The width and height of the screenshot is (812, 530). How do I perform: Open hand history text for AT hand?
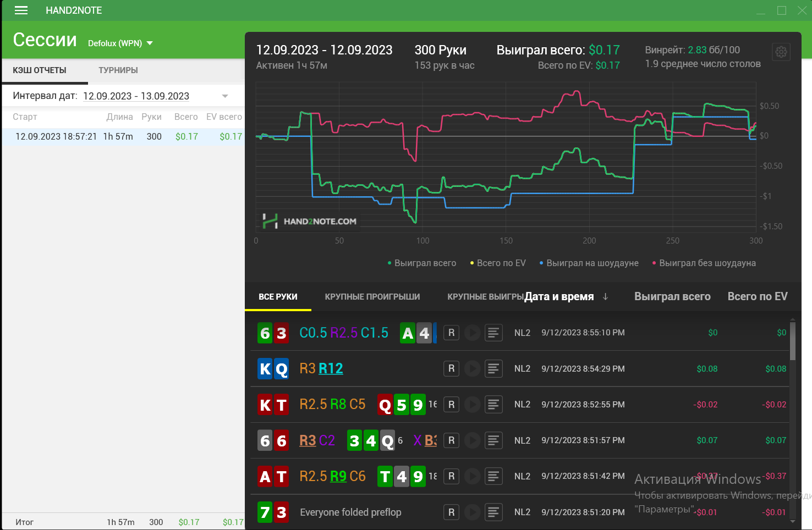pyautogui.click(x=493, y=476)
